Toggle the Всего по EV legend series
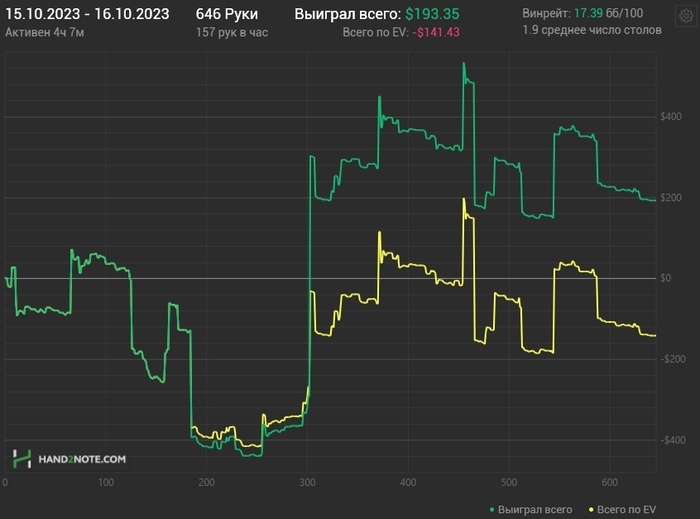 (x=628, y=509)
